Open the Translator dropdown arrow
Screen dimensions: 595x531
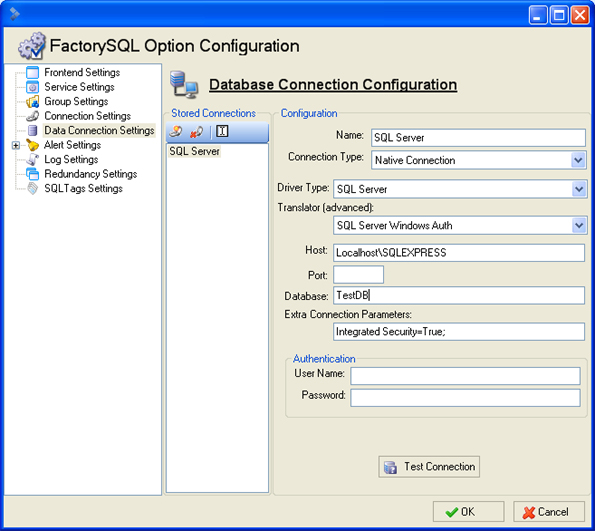[579, 225]
